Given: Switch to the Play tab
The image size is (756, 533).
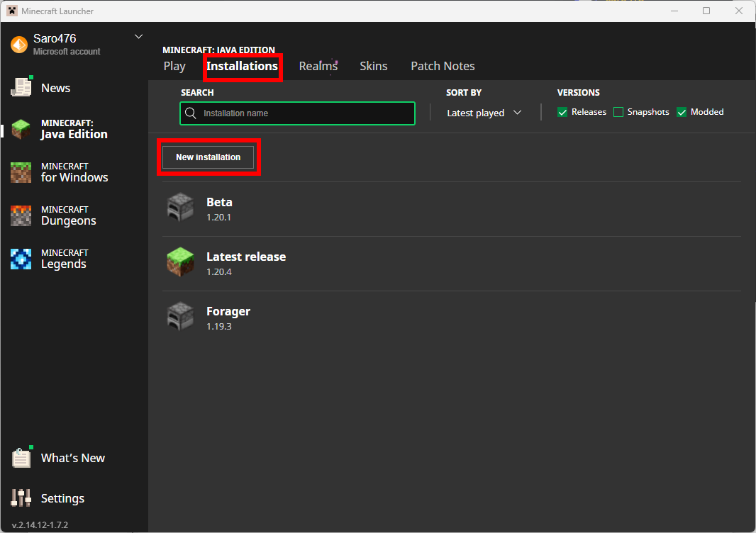Looking at the screenshot, I should [174, 66].
